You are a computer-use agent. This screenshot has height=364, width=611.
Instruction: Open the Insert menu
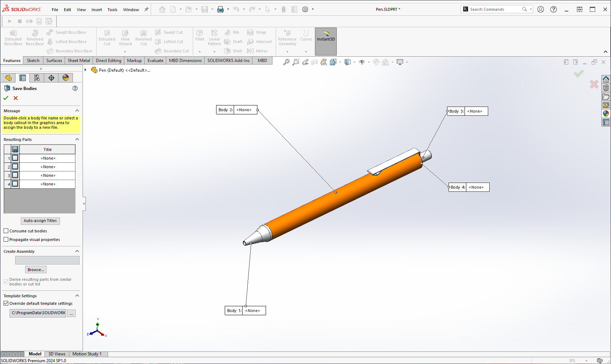pos(97,10)
